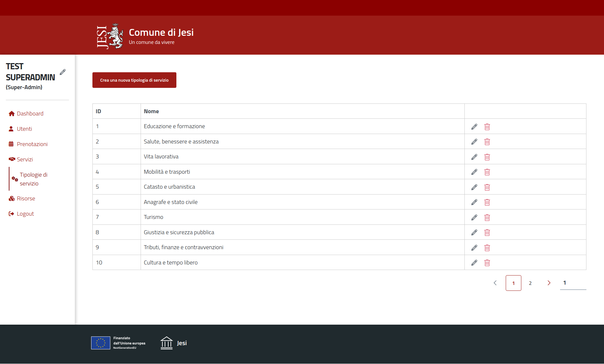The width and height of the screenshot is (604, 364).
Task: Open the Dashboard menu item
Action: point(30,114)
